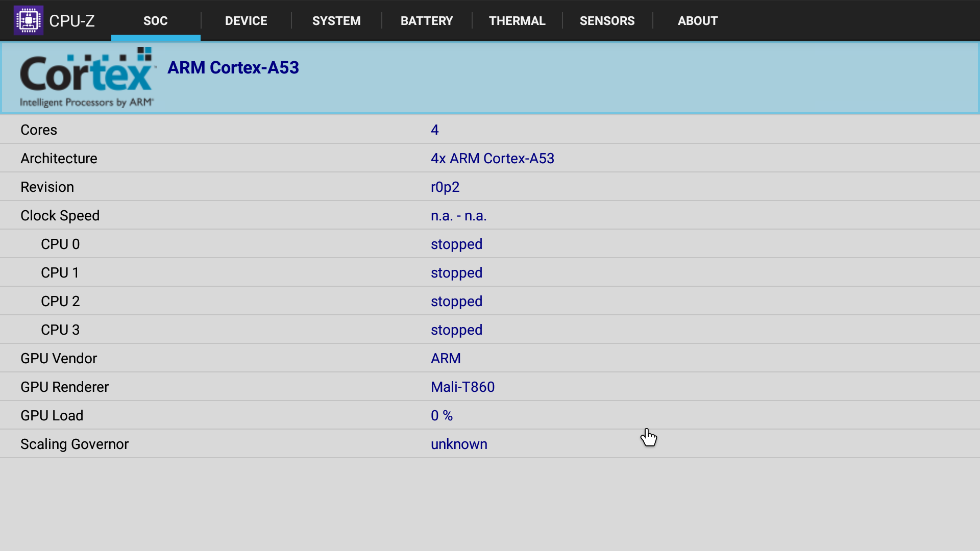Click the GPU Renderer Mali-T860 value
The image size is (980, 551).
(462, 387)
